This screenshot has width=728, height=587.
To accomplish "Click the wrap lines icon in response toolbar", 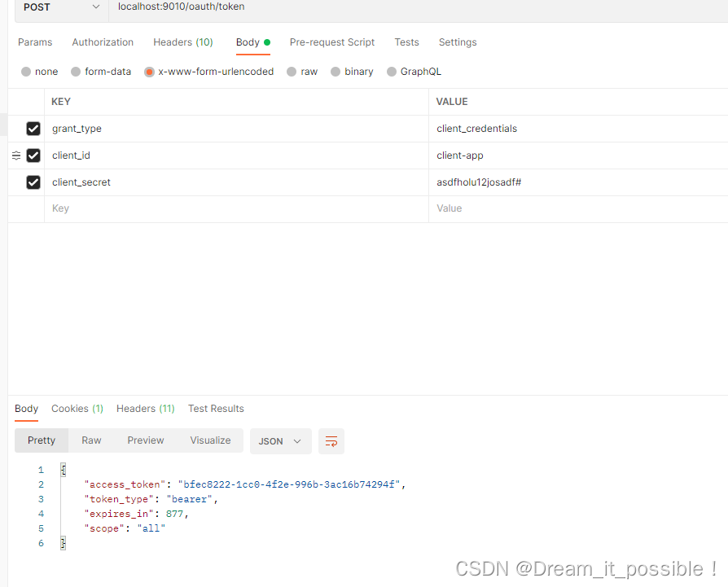I will [x=331, y=440].
